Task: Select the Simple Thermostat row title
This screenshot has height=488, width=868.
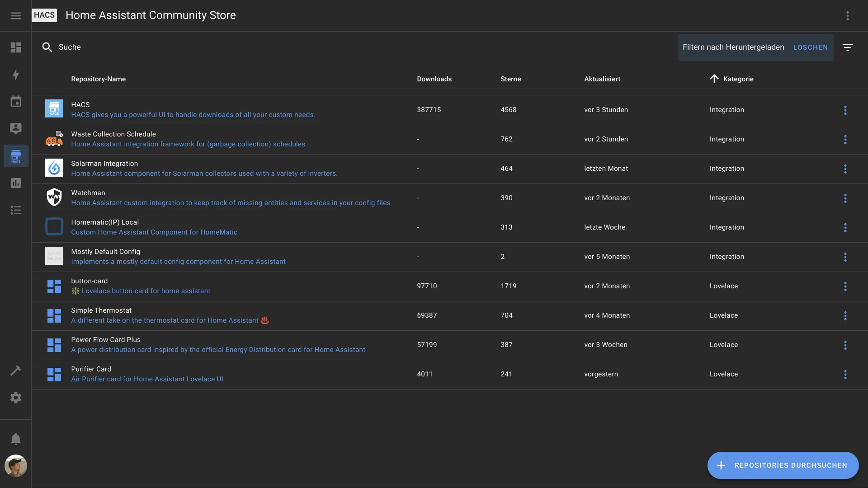Action: point(101,310)
